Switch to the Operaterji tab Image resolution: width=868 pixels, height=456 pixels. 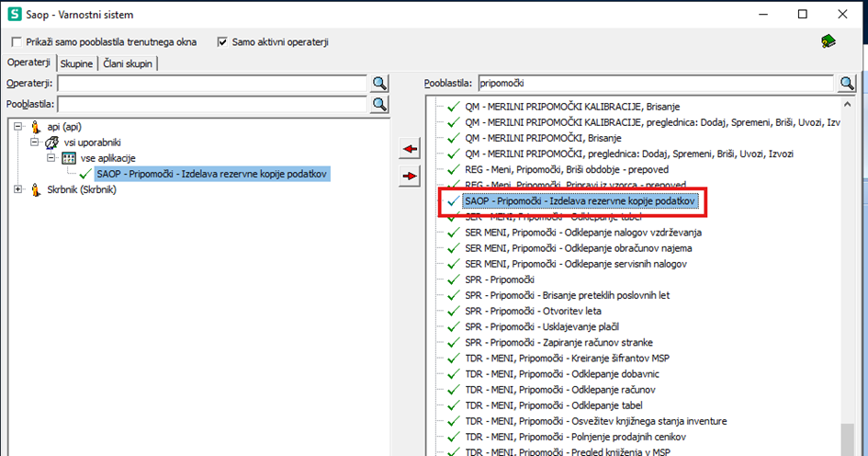28,62
